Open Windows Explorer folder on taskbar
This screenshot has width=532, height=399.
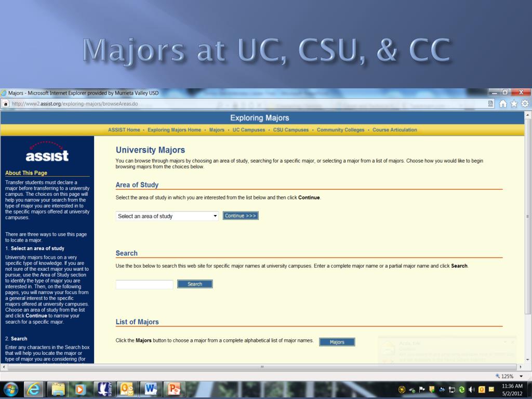point(58,390)
